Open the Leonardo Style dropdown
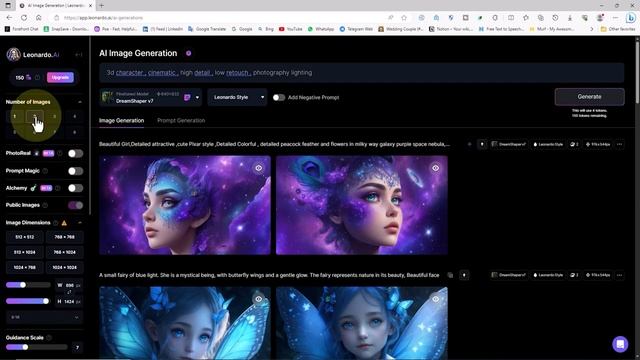Screen dimensions: 640x360 (237, 98)
